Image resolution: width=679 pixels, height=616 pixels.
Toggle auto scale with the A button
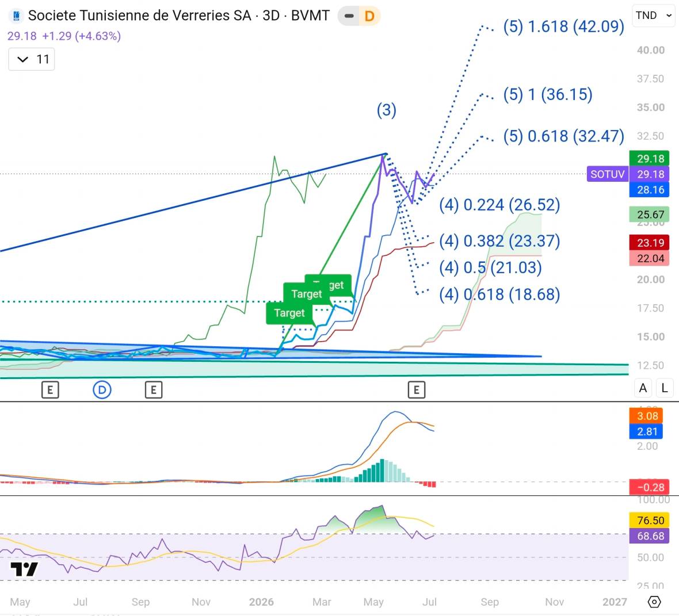(643, 388)
